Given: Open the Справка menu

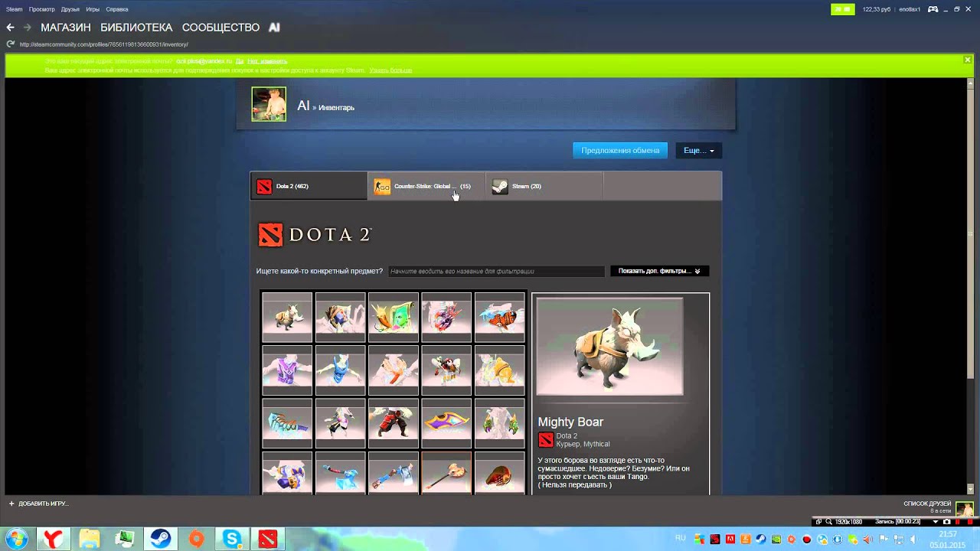Looking at the screenshot, I should [x=117, y=9].
